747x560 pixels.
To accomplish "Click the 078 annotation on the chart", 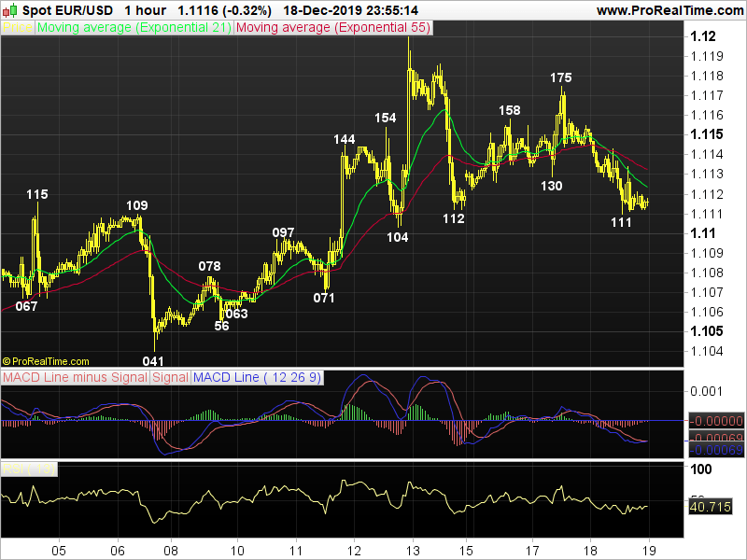I will [209, 266].
